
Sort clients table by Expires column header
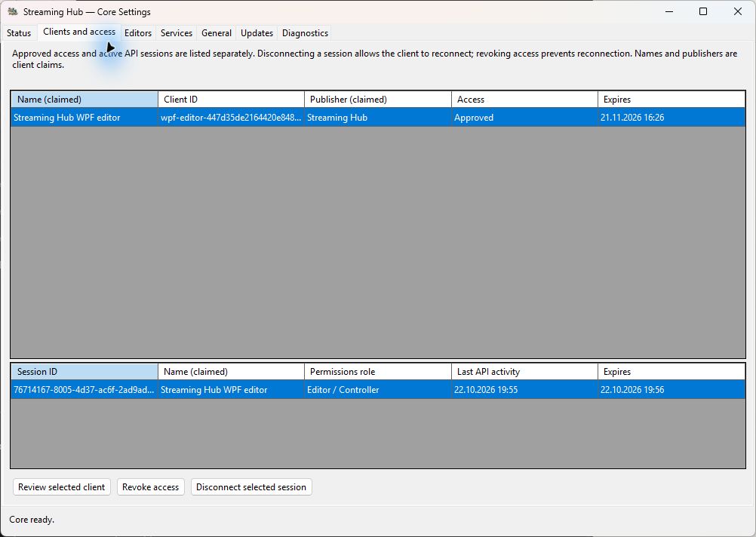[671, 100]
